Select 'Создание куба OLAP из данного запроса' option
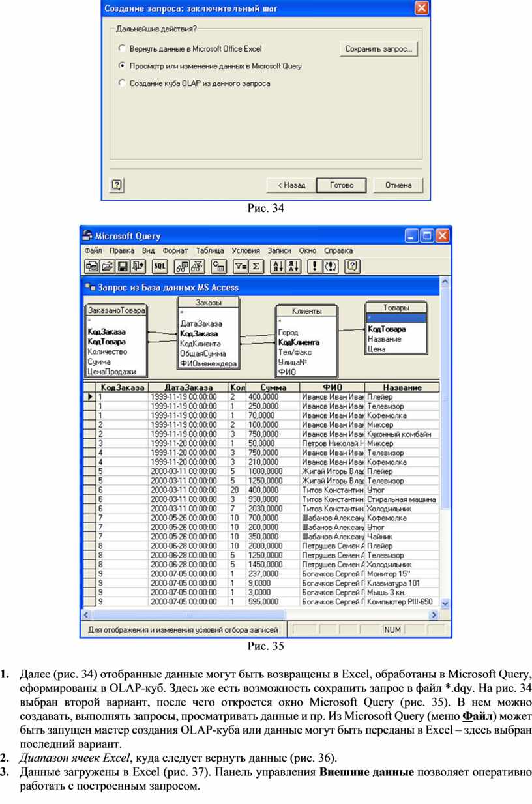Viewport: 532px width, 804px height. coord(194,83)
